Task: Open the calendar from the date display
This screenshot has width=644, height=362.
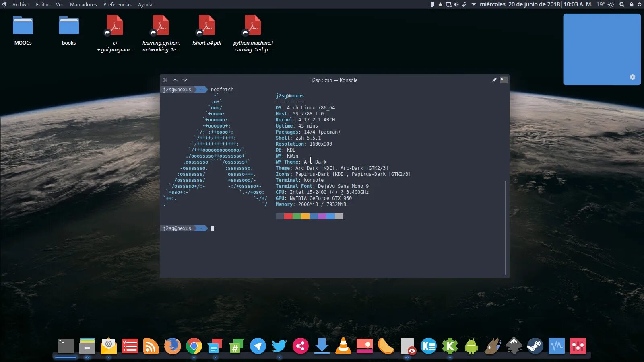Action: click(x=520, y=4)
